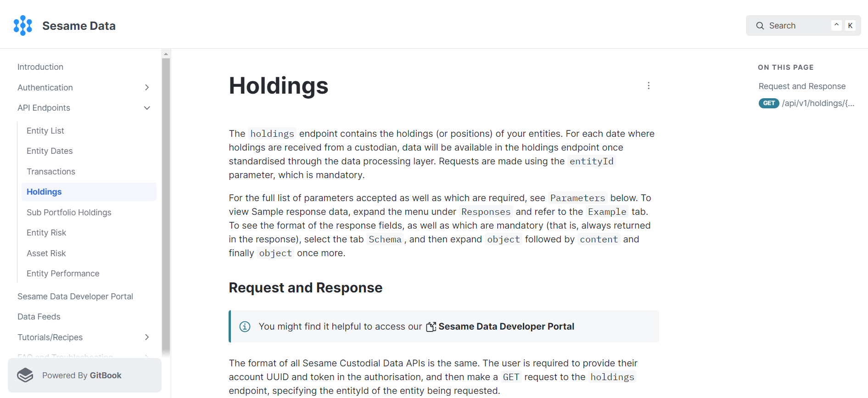Select Sub Portfolio Holdings in sidebar

(69, 212)
